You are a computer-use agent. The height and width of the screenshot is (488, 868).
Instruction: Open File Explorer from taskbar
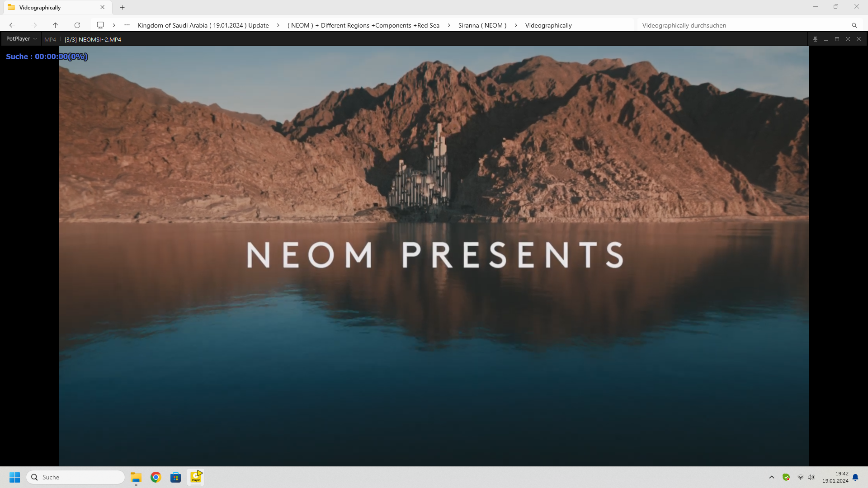click(136, 477)
